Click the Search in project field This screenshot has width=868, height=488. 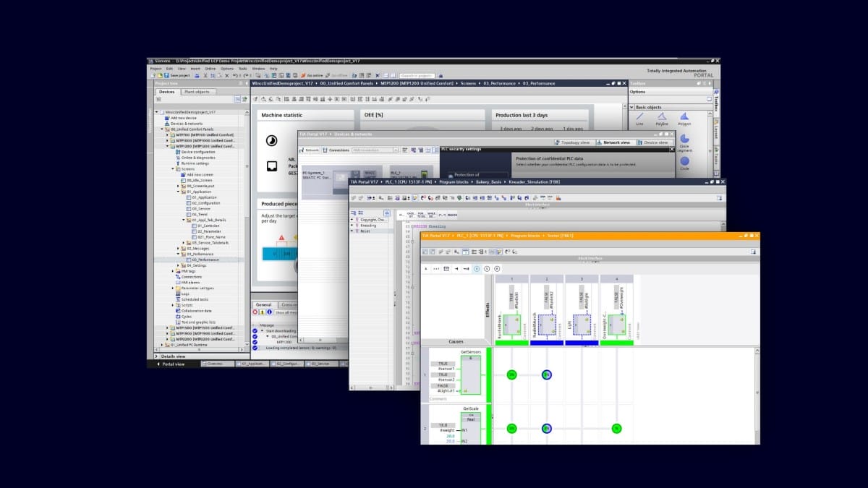pos(417,75)
